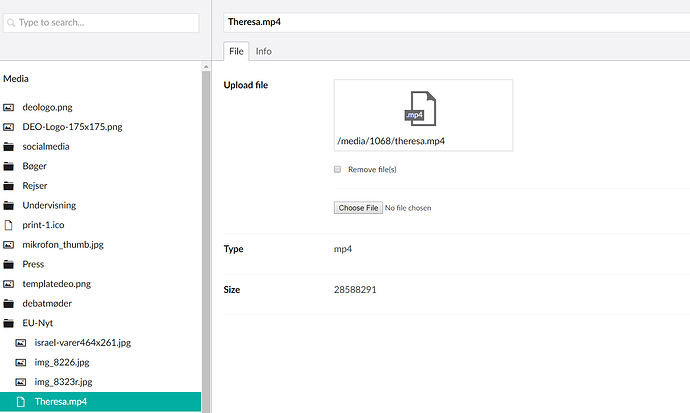The height and width of the screenshot is (413, 690).
Task: Click the image icon beside img_8323r.jpg
Action: 21,382
